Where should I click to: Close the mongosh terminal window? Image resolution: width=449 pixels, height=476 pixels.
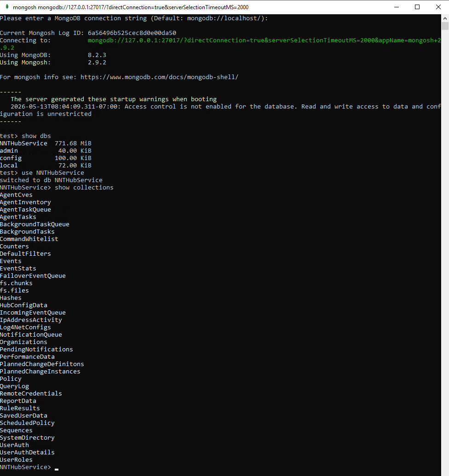click(x=438, y=7)
